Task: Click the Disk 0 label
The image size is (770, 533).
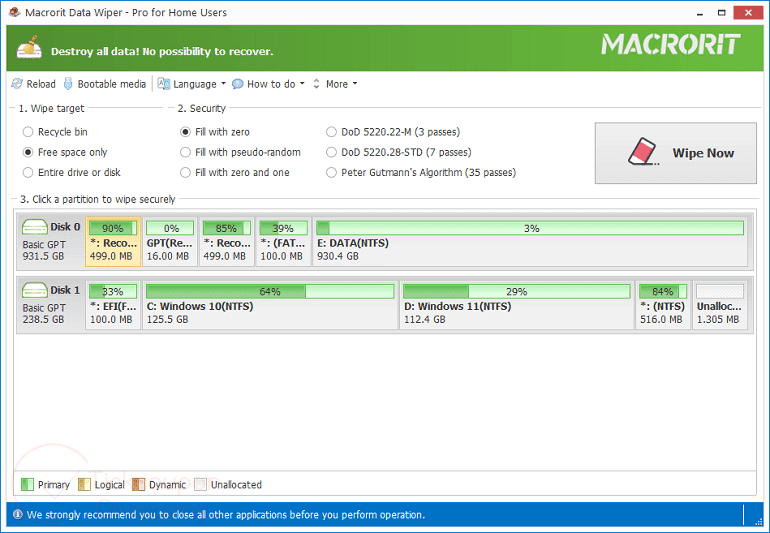Action: (65, 226)
